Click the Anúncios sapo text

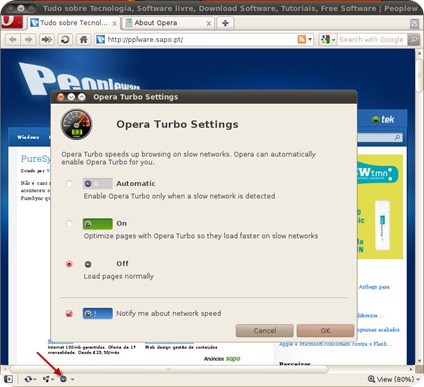(222, 359)
